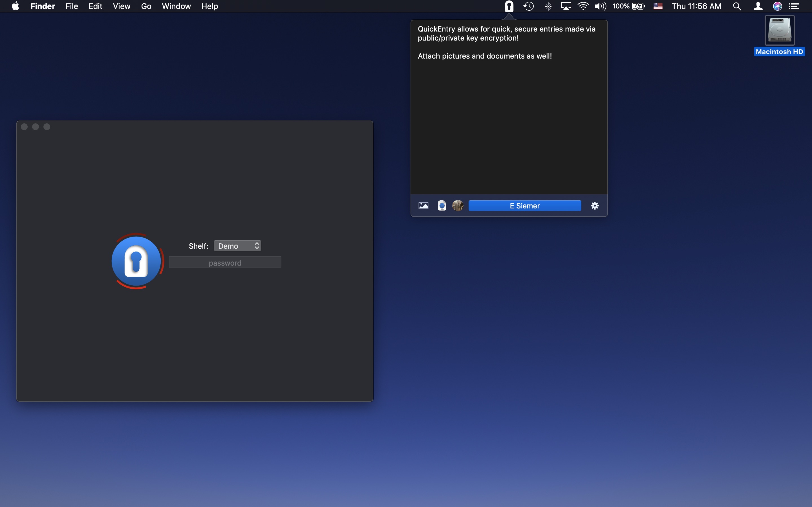Screen dimensions: 812x507
Task: Click the volume speaker icon
Action: tap(600, 6)
